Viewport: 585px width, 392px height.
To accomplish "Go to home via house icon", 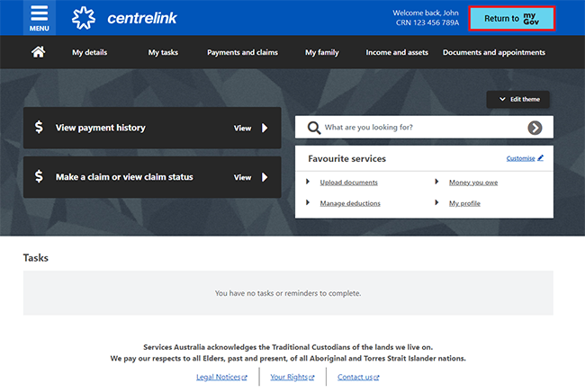I will point(39,52).
